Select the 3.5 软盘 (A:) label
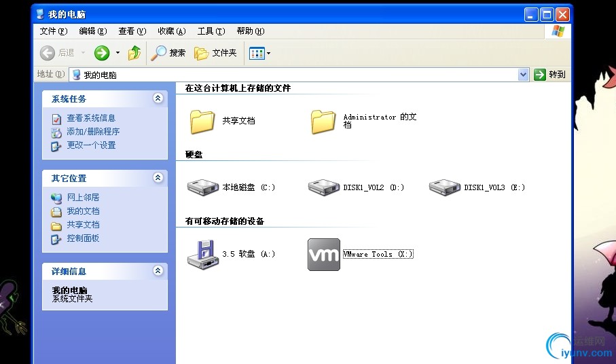The height and width of the screenshot is (364, 616). point(249,254)
